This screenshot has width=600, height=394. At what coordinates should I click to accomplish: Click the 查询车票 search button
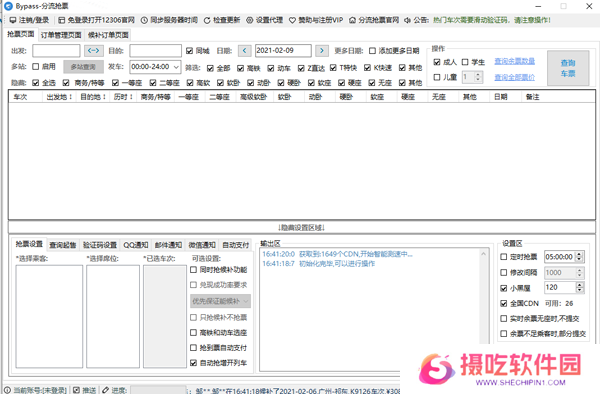[x=568, y=68]
